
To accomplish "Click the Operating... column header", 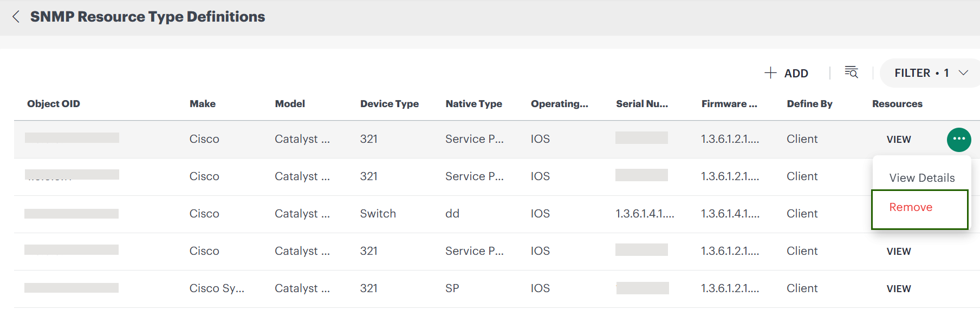I will pos(559,104).
